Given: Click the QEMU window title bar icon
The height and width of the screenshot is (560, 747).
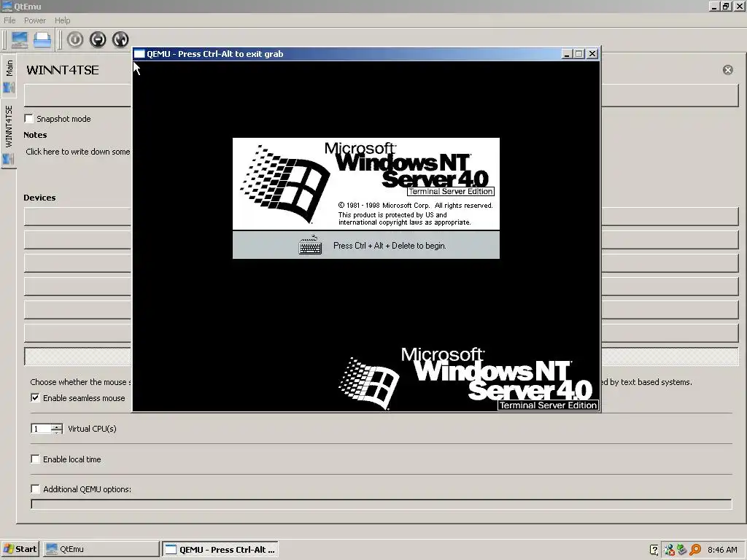Looking at the screenshot, I should click(x=139, y=54).
